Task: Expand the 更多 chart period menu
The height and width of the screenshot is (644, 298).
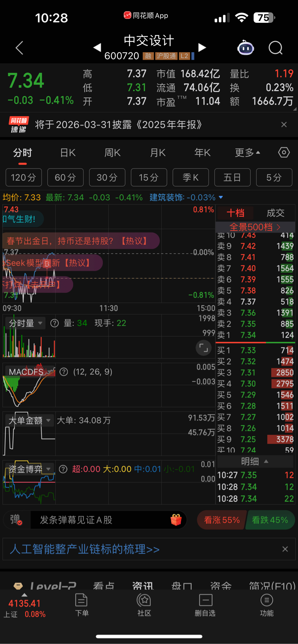Action: [x=247, y=153]
